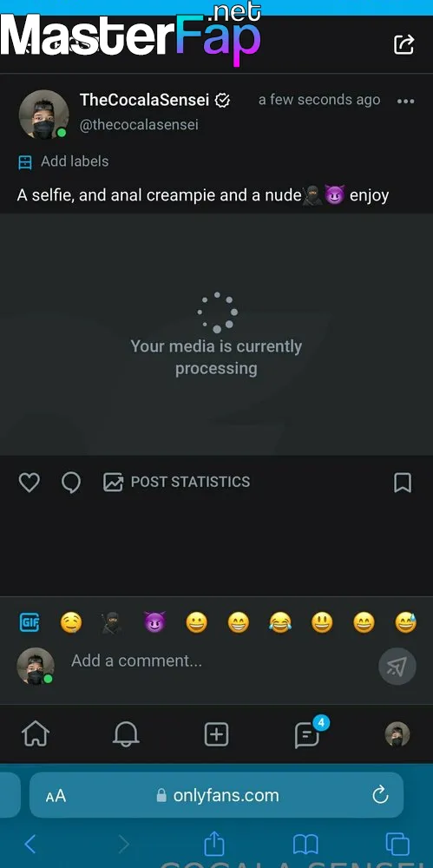Go to Home tab
This screenshot has height=868, width=433.
tap(36, 734)
